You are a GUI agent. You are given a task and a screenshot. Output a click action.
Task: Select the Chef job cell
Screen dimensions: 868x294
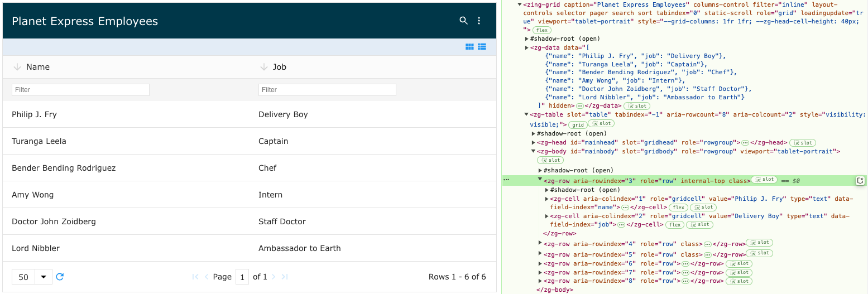pos(373,168)
